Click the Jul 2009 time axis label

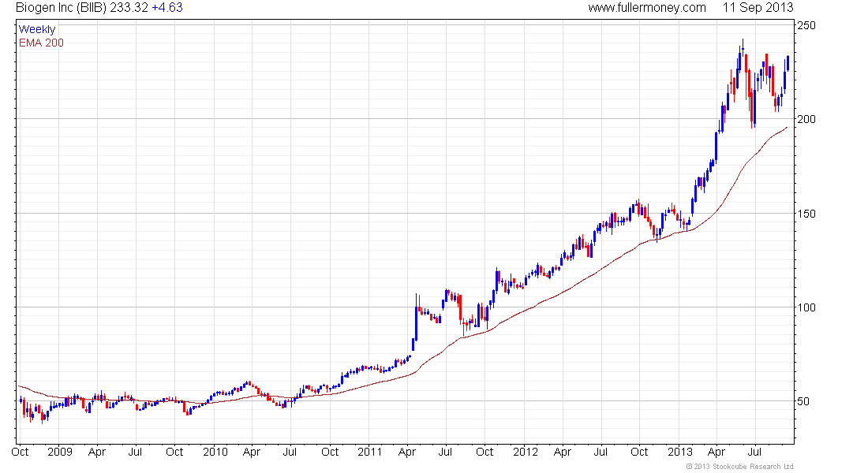(135, 452)
